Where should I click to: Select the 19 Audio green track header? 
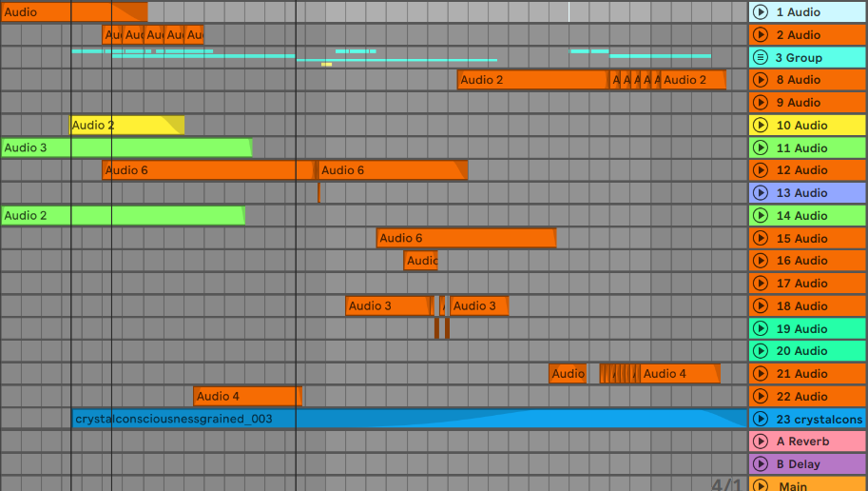tap(808, 328)
